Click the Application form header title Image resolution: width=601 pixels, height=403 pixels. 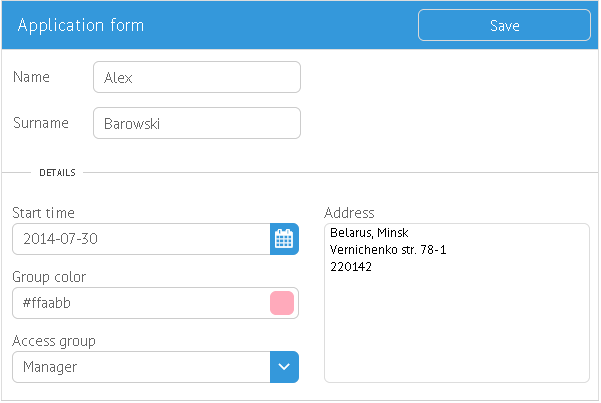coord(81,25)
